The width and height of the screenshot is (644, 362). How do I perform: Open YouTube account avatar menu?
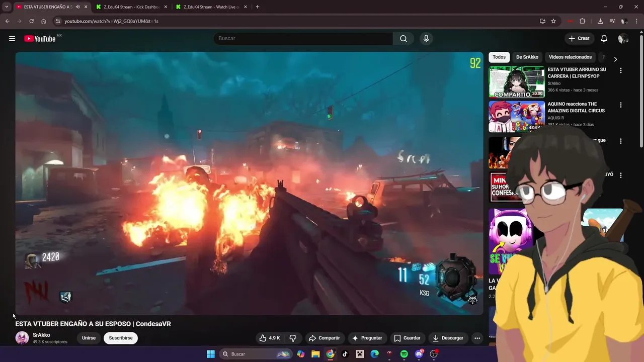tap(623, 39)
